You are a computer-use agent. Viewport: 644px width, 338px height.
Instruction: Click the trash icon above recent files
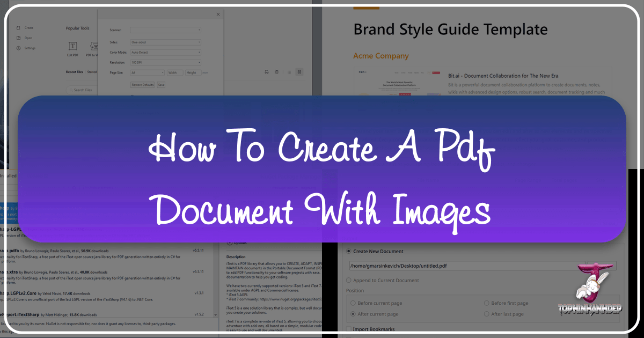pyautogui.click(x=277, y=72)
